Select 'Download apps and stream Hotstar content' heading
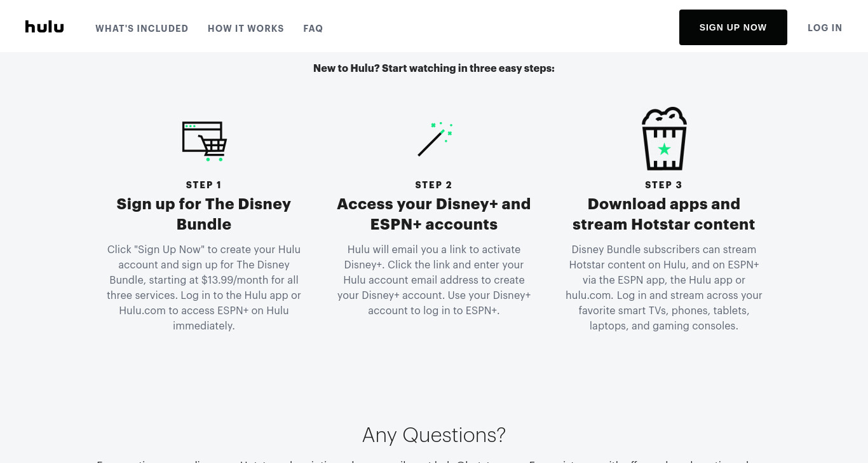This screenshot has height=463, width=868. (x=664, y=214)
